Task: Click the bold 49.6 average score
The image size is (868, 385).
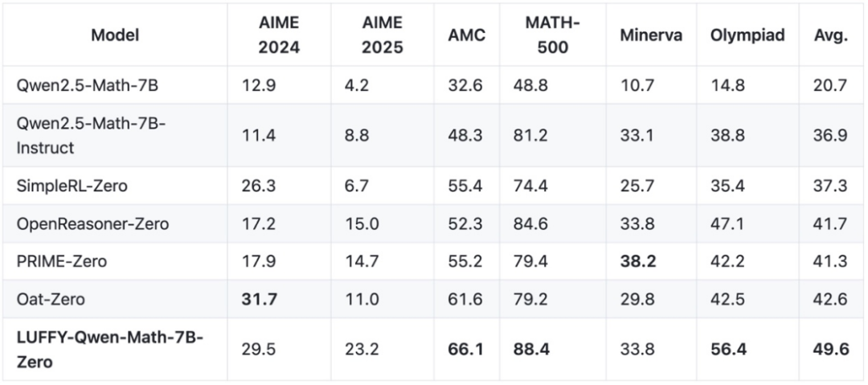Action: (830, 350)
